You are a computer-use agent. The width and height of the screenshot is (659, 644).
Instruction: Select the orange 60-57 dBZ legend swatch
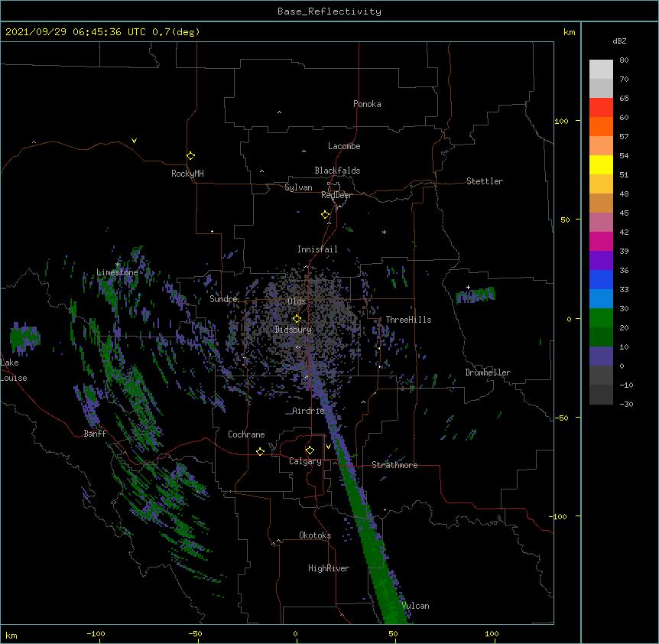pos(601,126)
